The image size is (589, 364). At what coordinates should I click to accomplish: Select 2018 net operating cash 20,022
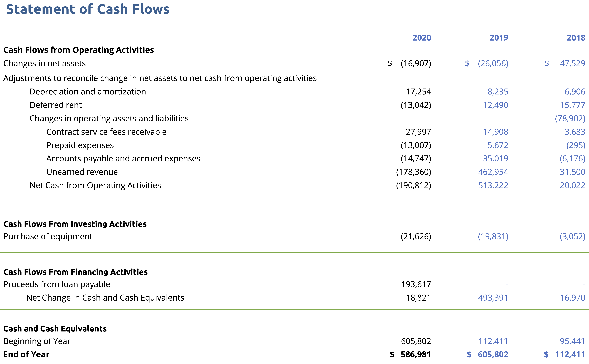click(x=573, y=186)
